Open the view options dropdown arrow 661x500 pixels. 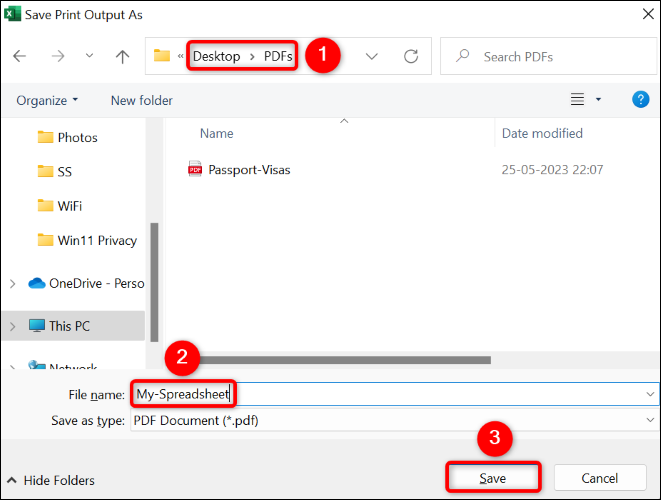pos(598,99)
